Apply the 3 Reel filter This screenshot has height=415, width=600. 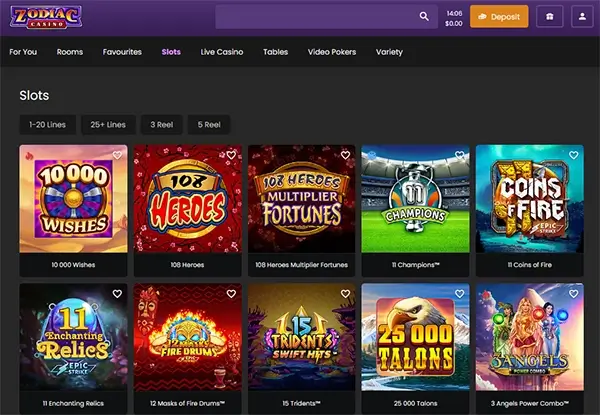[x=162, y=125]
